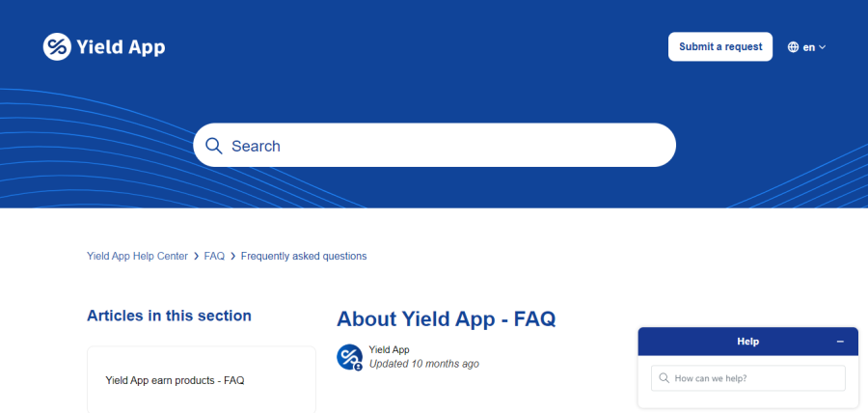The width and height of the screenshot is (868, 413).
Task: Click the Yield App wordmark text in header
Action: click(x=121, y=48)
